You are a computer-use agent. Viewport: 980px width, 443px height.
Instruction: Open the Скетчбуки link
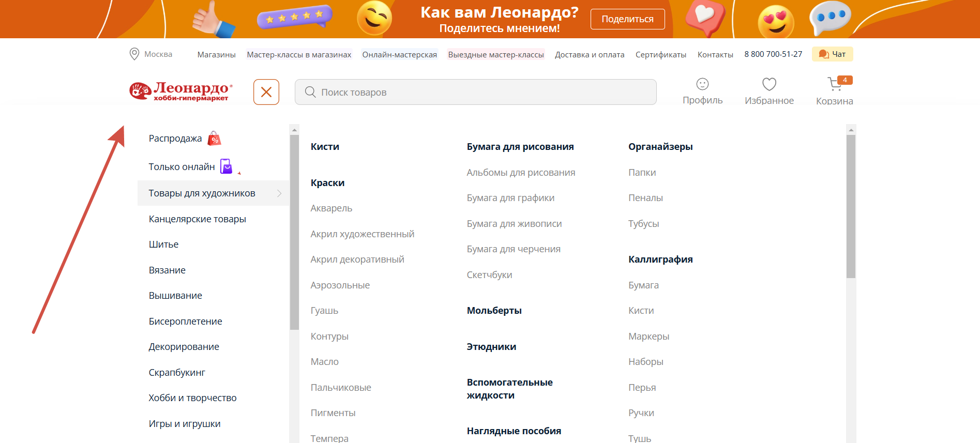pyautogui.click(x=489, y=275)
